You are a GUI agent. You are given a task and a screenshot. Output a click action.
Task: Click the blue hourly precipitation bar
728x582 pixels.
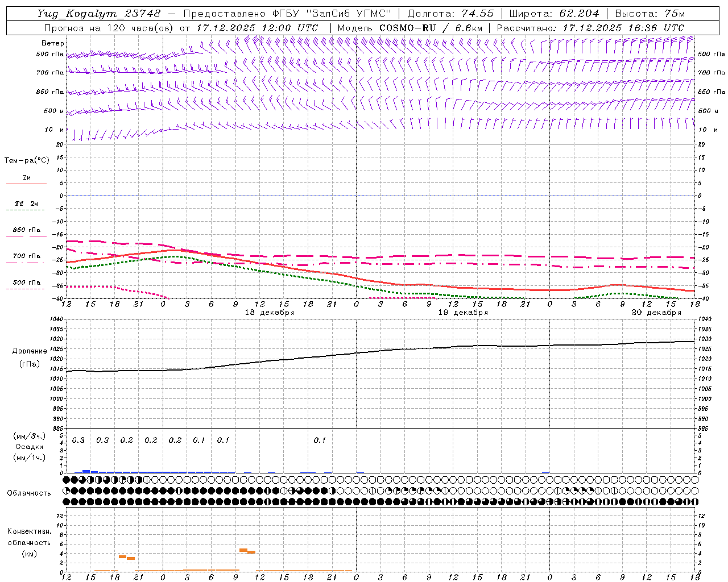[x=86, y=471]
